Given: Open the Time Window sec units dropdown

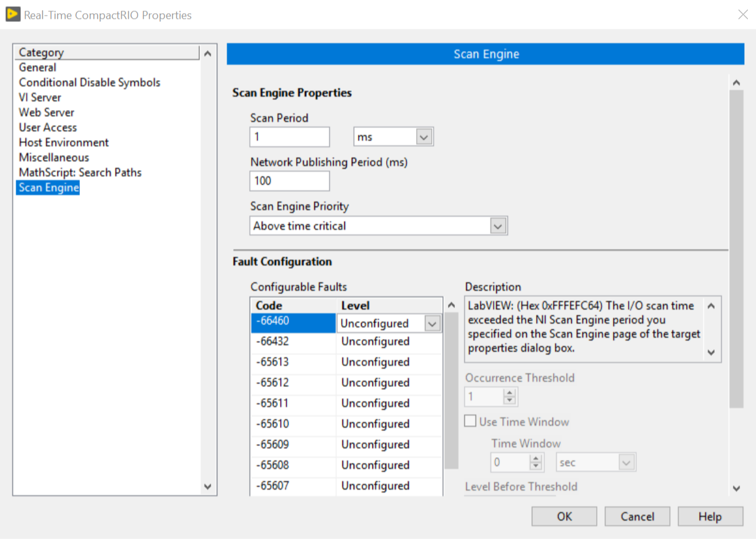Looking at the screenshot, I should pyautogui.click(x=627, y=463).
